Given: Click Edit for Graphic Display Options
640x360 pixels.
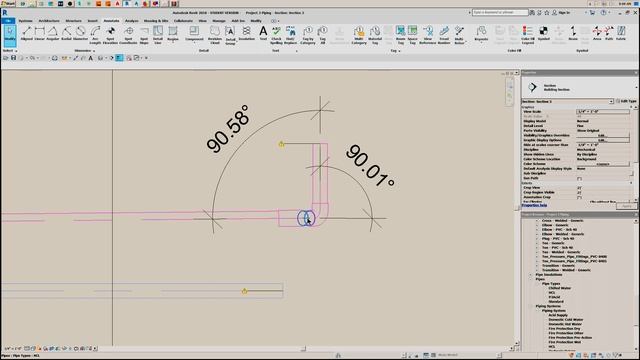Looking at the screenshot, I should tap(603, 140).
